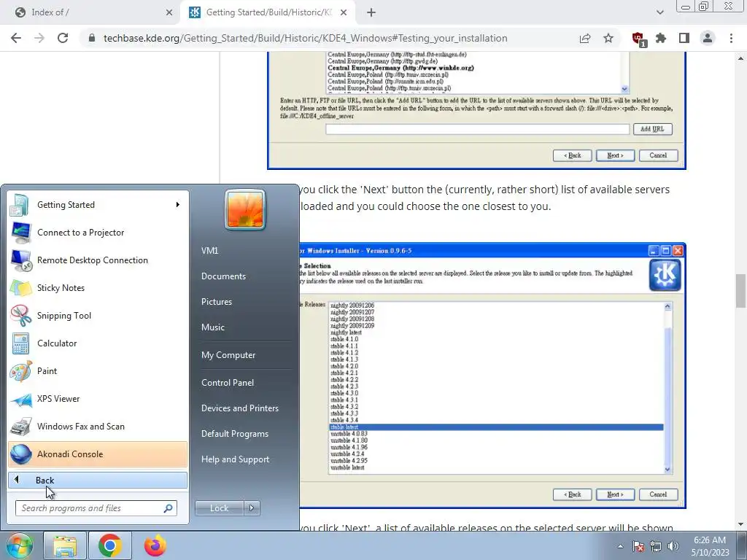Close the Index of / tab

(169, 12)
